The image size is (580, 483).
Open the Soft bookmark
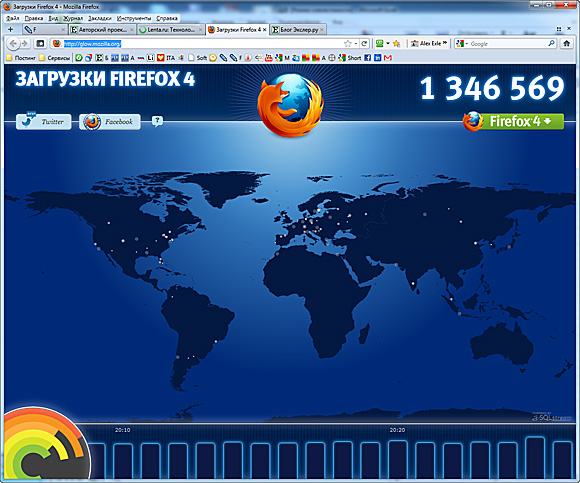point(198,58)
